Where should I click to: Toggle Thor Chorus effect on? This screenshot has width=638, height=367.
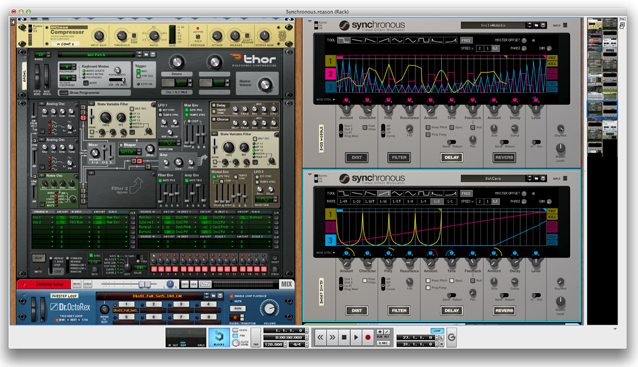(214, 119)
